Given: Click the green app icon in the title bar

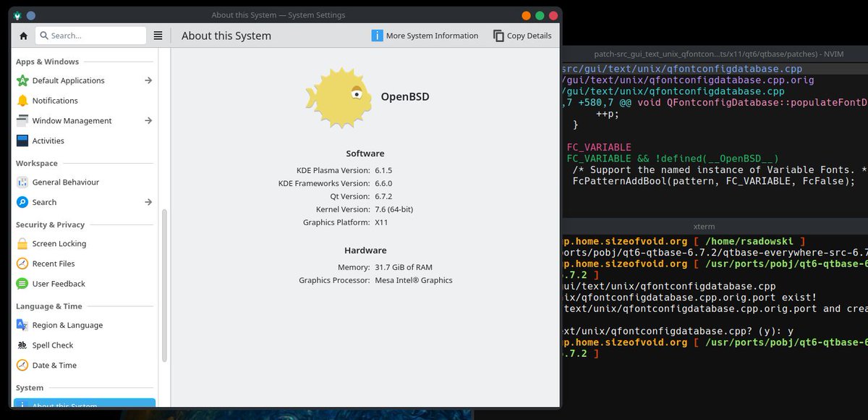Looking at the screenshot, I should coord(17,15).
